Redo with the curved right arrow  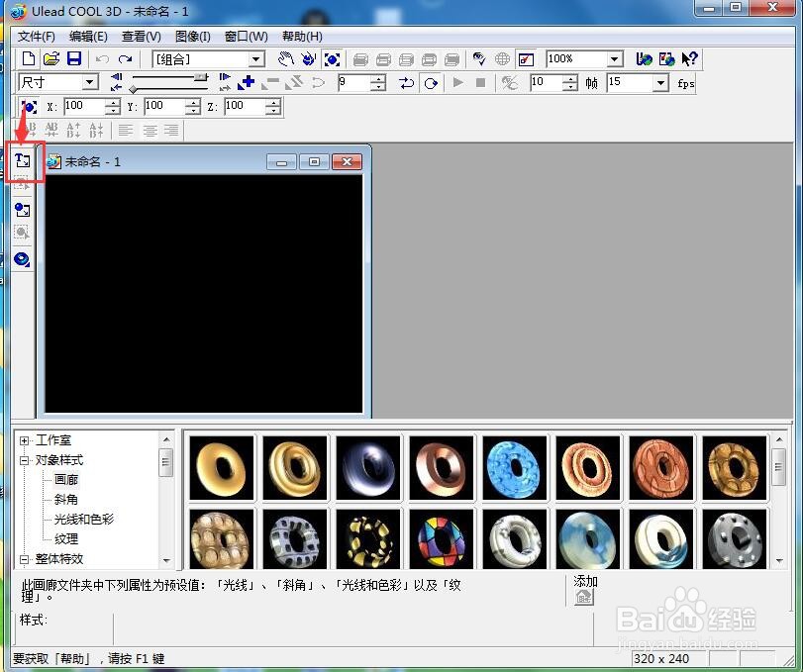(x=125, y=59)
